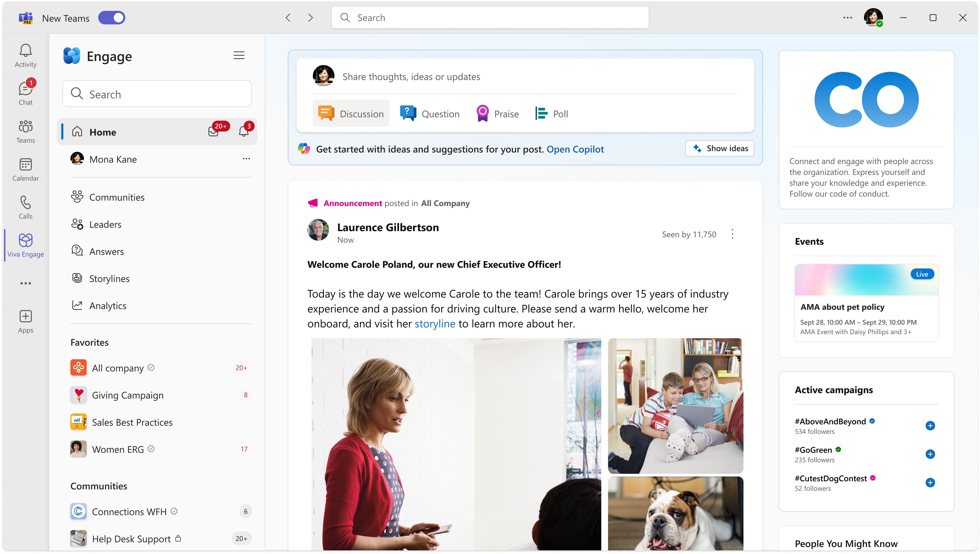Open the Calls section
The width and height of the screenshot is (980, 554).
click(x=26, y=207)
